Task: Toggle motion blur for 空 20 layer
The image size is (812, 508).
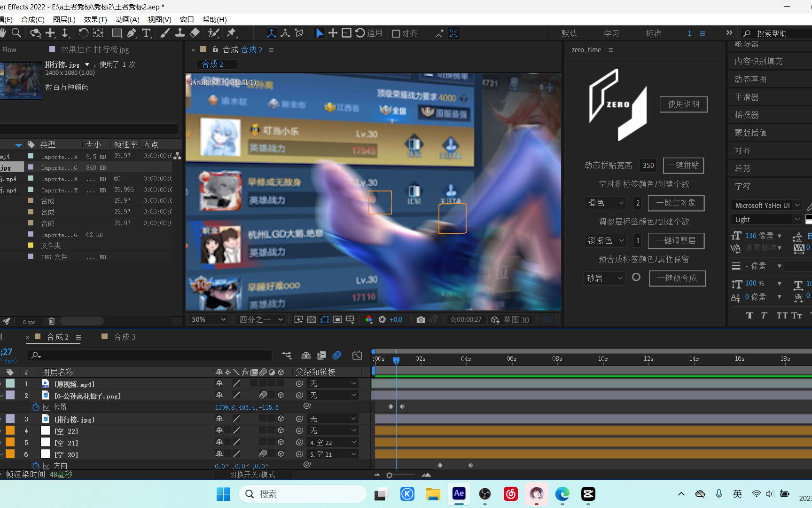Action: pyautogui.click(x=263, y=454)
